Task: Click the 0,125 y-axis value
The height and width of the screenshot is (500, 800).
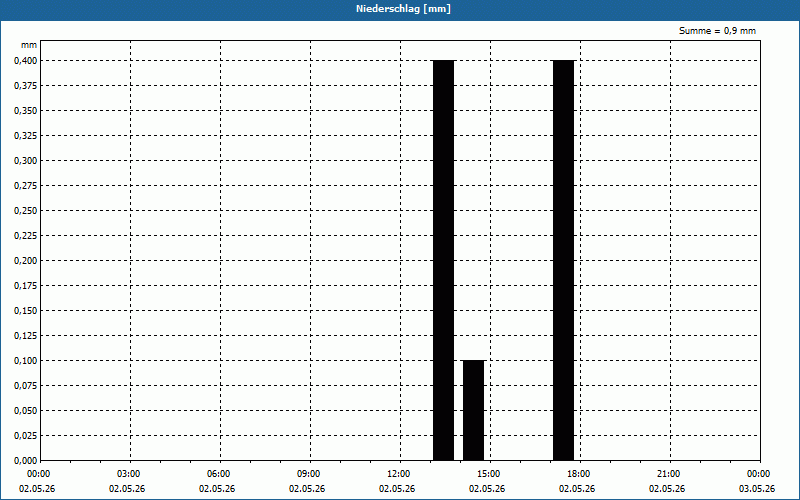Action: pyautogui.click(x=25, y=336)
